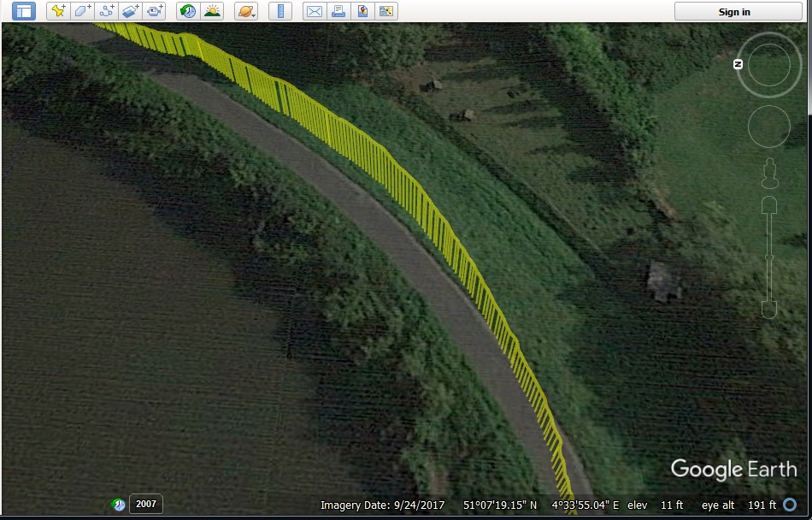The height and width of the screenshot is (520, 812).
Task: Click the Look joystick ring with N
Action: [x=769, y=65]
